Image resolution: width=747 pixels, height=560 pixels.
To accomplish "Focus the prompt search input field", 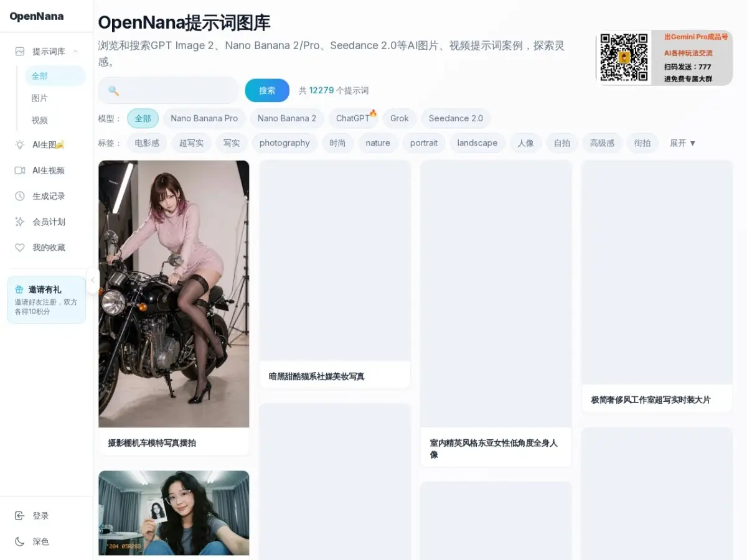I will tap(169, 91).
